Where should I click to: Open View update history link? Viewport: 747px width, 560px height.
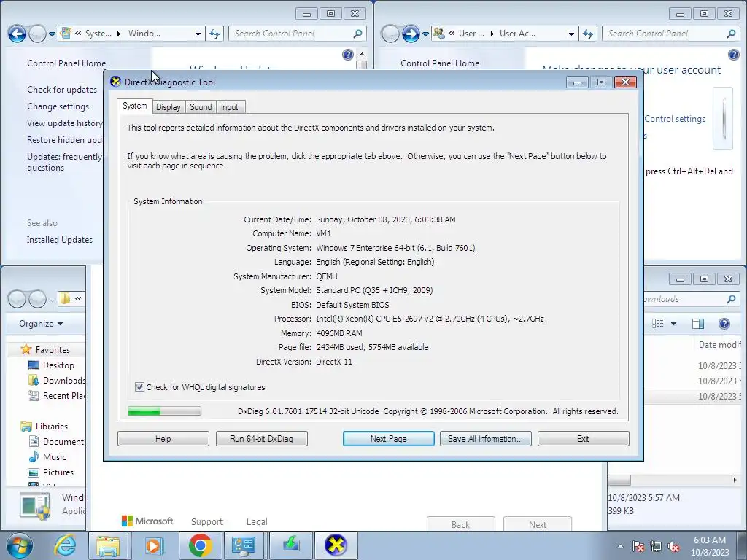coord(64,122)
